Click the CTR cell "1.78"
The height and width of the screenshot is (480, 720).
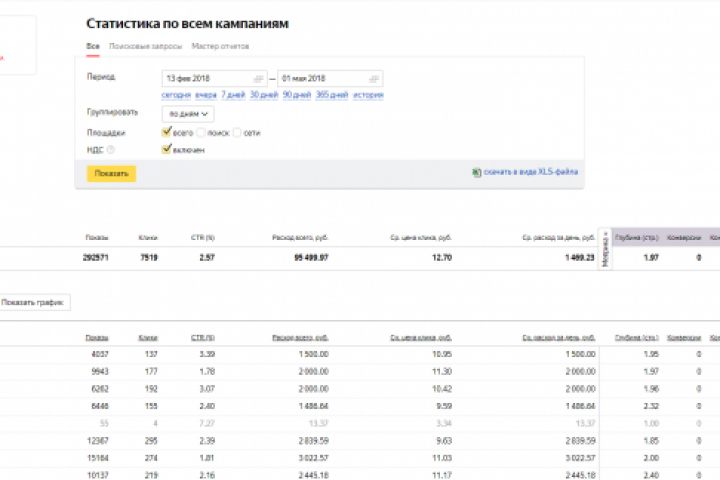pos(207,371)
